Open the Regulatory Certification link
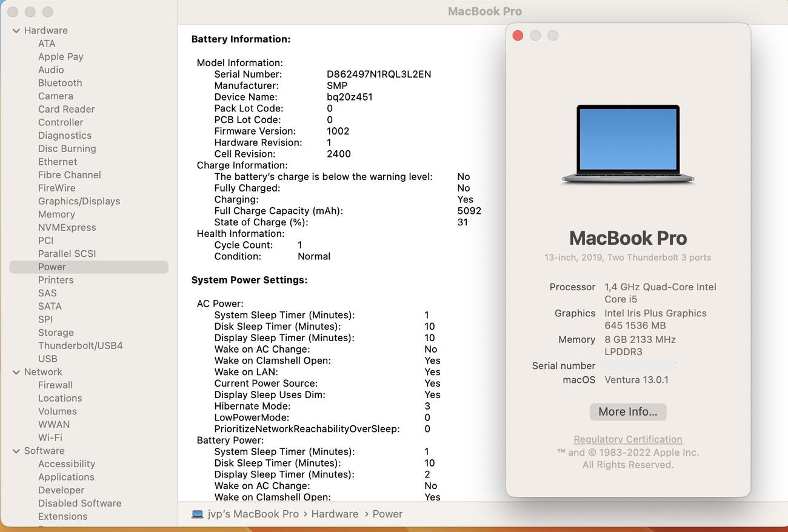Screen dimensions: 788x532 click(x=628, y=439)
